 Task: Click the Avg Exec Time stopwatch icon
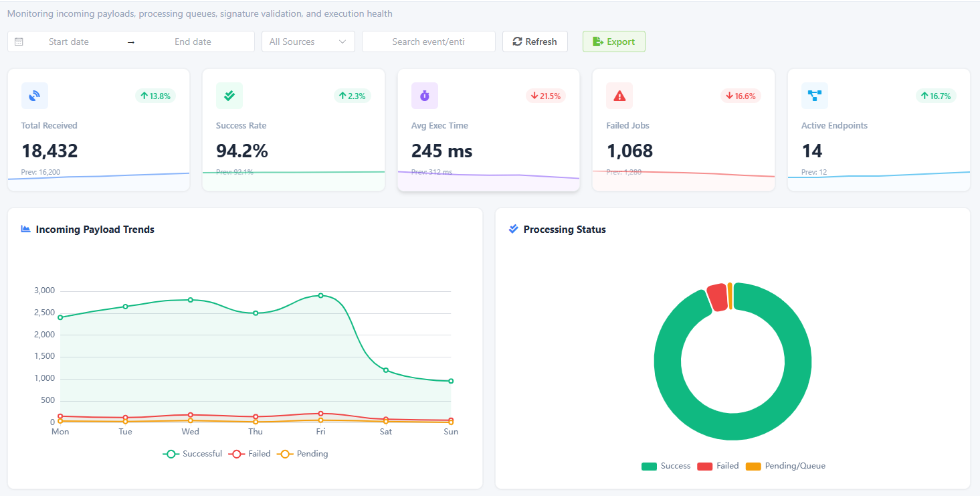425,96
